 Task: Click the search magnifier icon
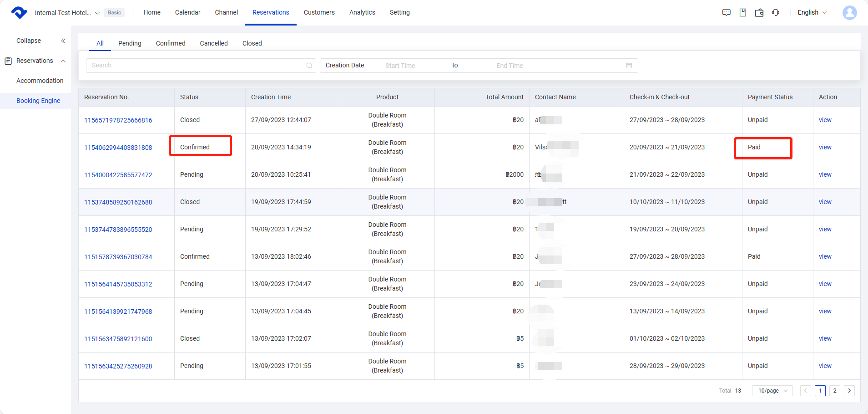tap(309, 66)
